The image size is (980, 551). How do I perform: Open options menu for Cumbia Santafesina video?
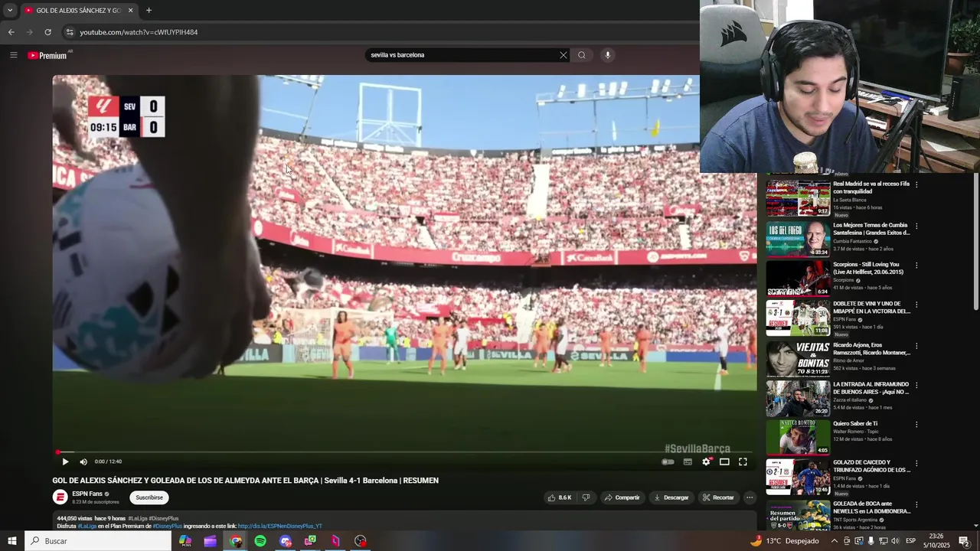coord(916,227)
